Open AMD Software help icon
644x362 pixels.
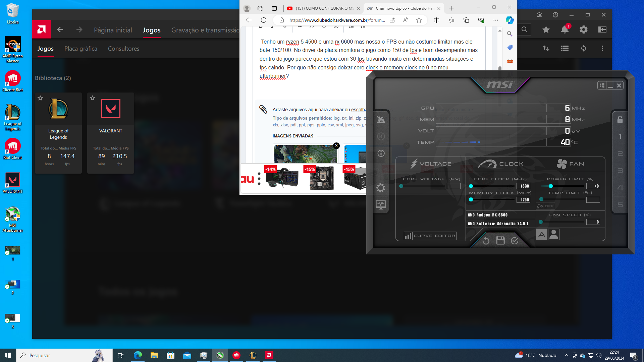555,15
